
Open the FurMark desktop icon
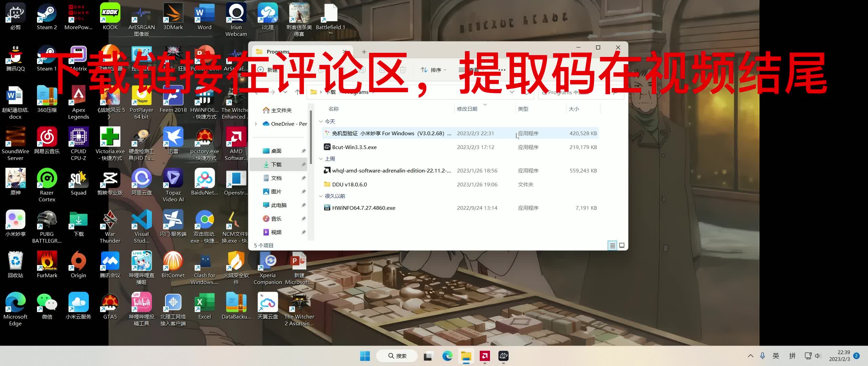tap(47, 264)
